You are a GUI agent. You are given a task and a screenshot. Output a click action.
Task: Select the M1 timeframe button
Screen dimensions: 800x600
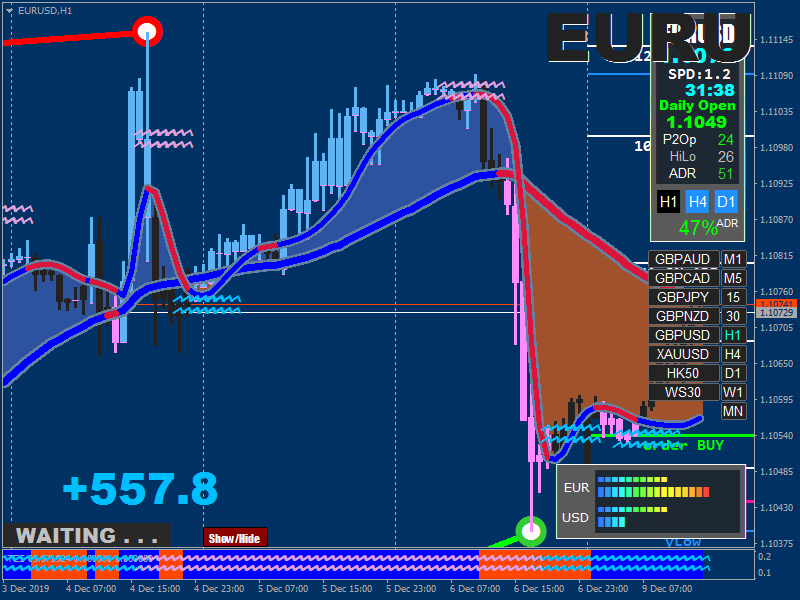click(x=733, y=259)
